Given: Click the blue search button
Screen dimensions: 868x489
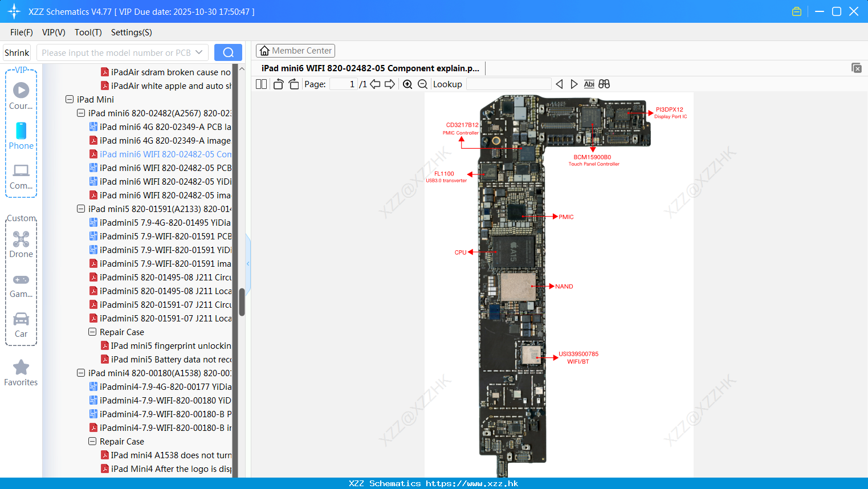Looking at the screenshot, I should coord(228,52).
